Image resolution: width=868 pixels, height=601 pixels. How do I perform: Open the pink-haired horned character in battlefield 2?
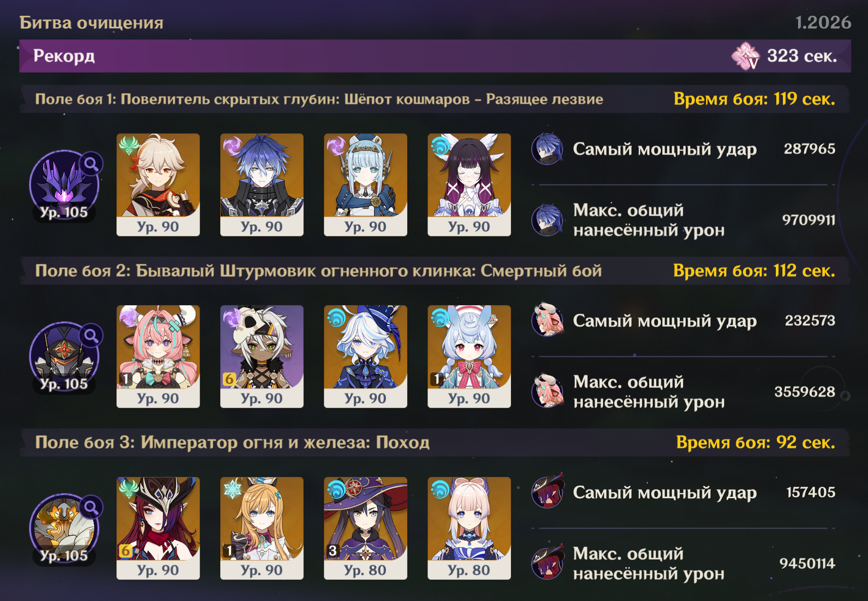[x=158, y=356]
